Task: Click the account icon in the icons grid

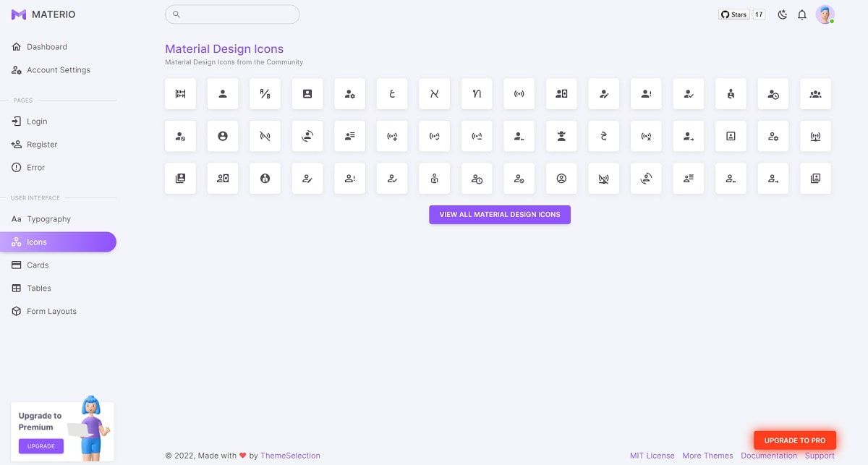Action: 222,93
